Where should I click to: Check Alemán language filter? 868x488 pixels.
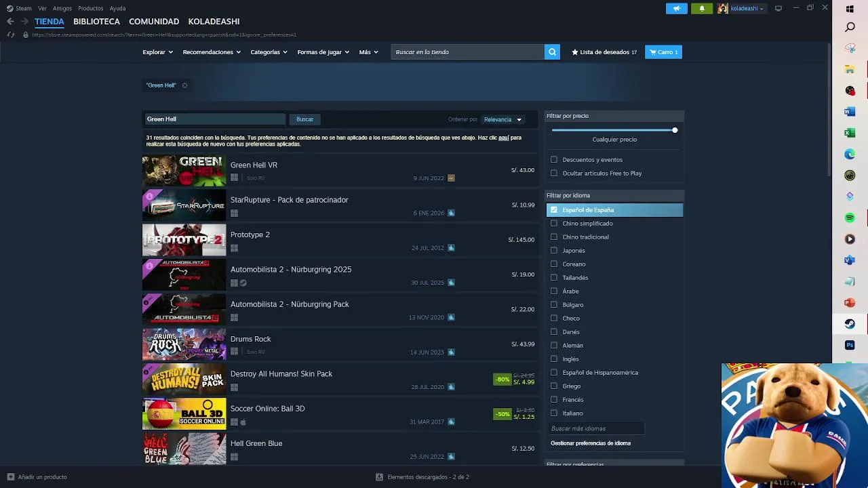(554, 346)
